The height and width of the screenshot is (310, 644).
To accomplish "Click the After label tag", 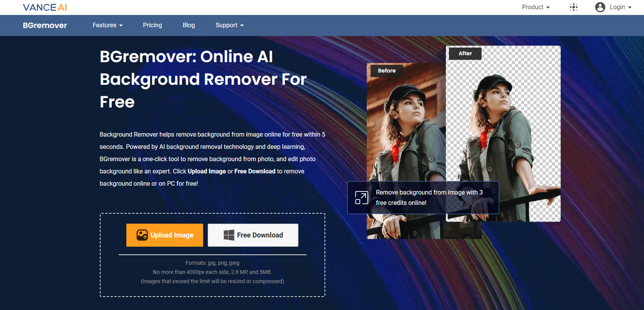I will (x=465, y=53).
